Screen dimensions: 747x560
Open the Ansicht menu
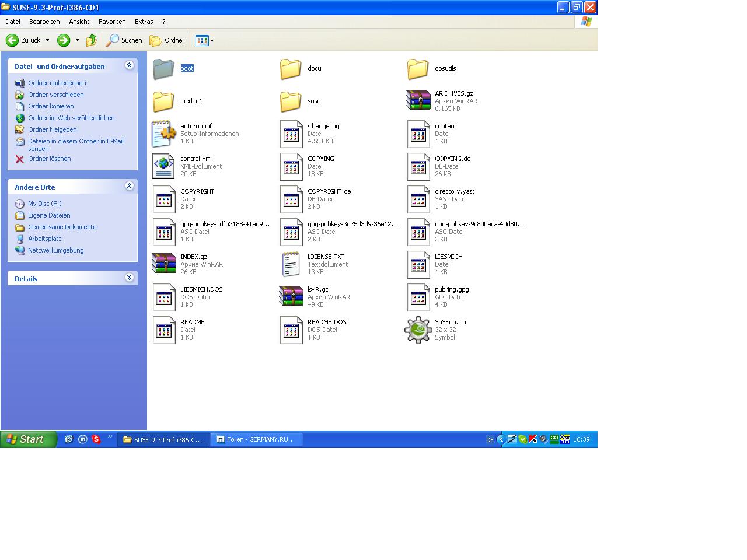tap(79, 22)
